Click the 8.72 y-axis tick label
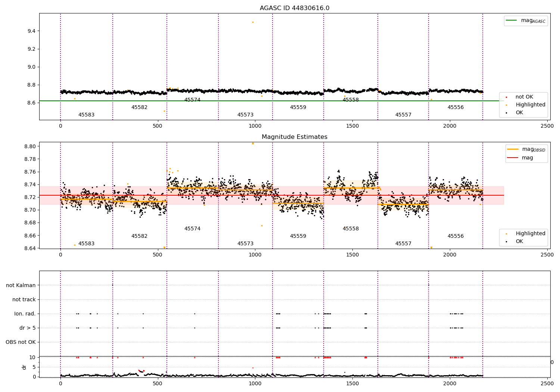The image size is (560, 392). [30, 197]
